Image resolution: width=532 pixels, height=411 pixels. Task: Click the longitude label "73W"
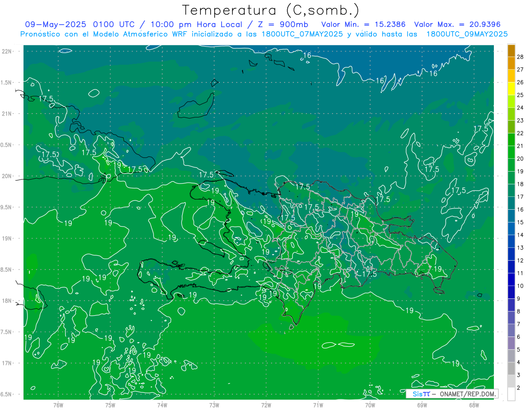(x=214, y=405)
